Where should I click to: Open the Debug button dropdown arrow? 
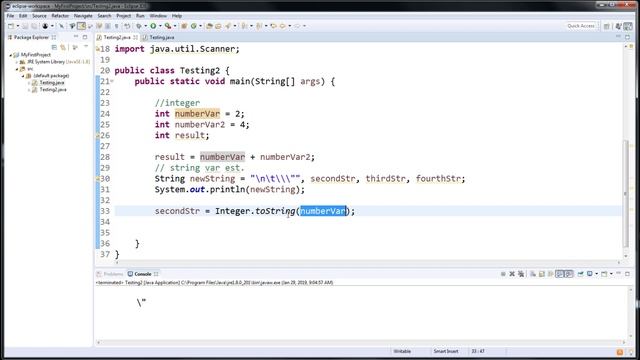click(x=146, y=26)
